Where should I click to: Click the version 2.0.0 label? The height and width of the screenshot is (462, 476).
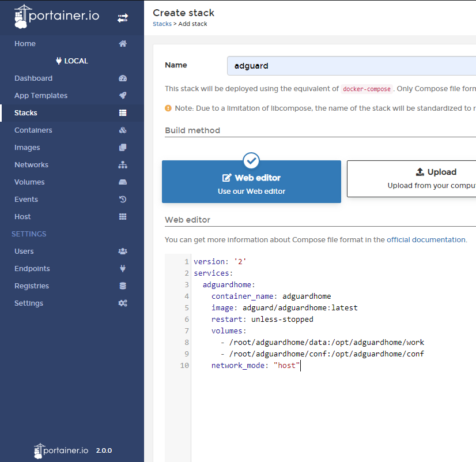[x=104, y=450]
